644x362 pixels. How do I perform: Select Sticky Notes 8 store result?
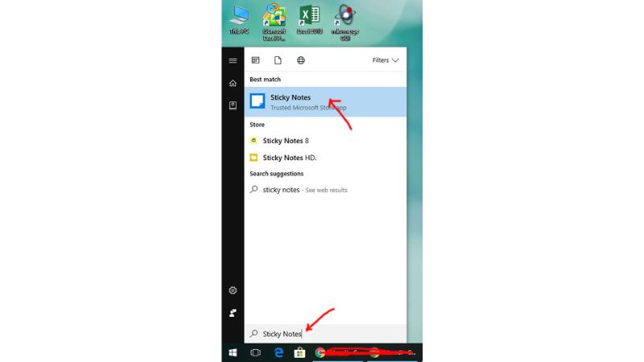[x=325, y=141]
